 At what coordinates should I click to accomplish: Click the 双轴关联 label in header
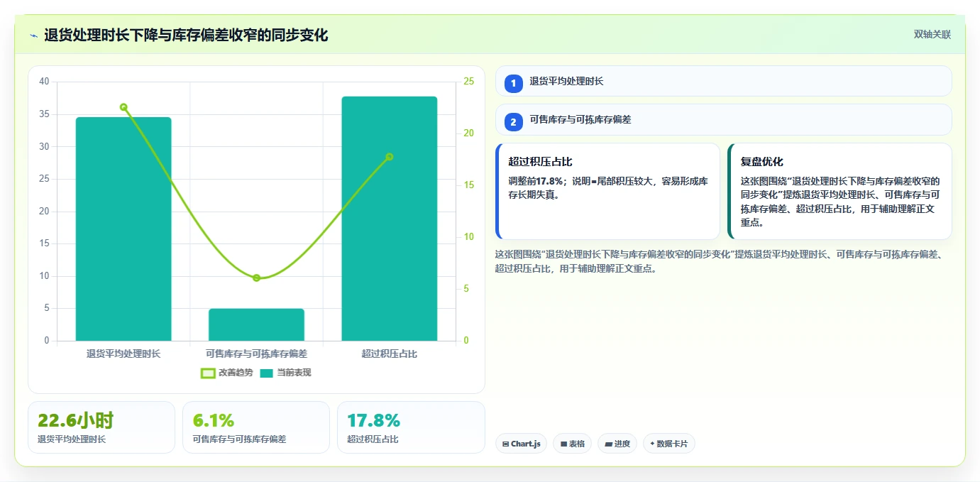(932, 35)
